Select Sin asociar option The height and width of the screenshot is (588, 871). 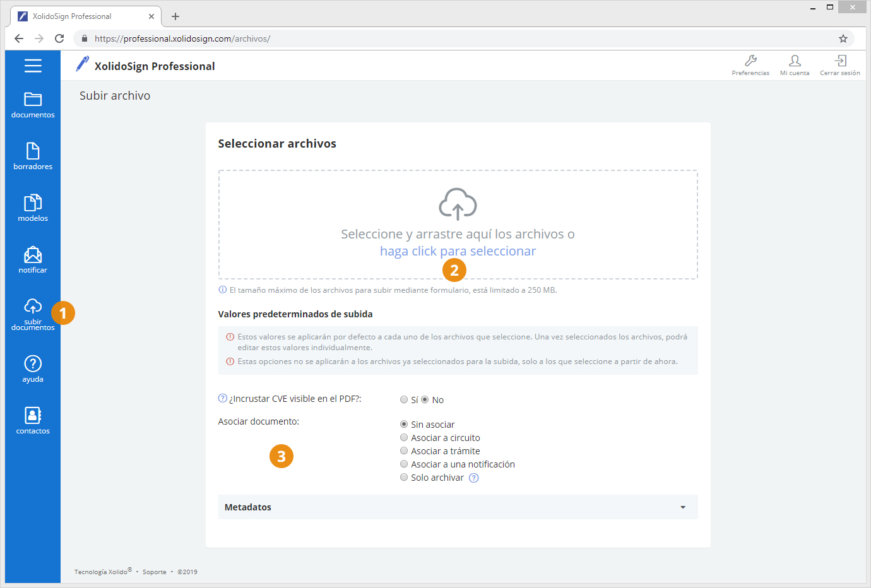404,424
